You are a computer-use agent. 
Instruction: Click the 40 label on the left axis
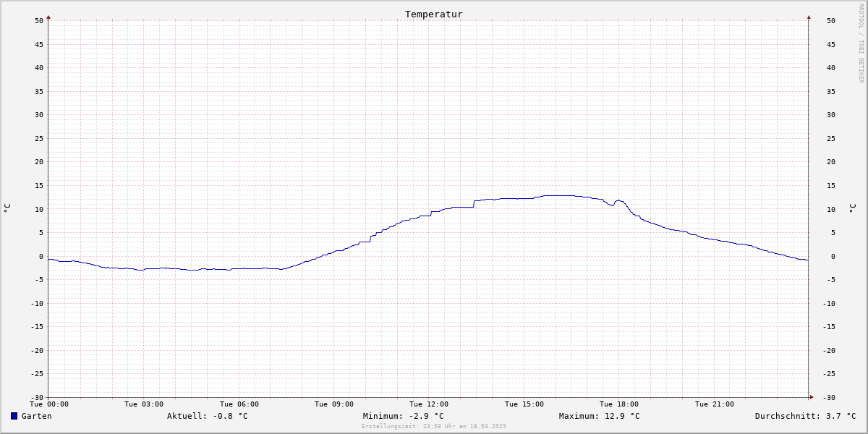(x=39, y=68)
